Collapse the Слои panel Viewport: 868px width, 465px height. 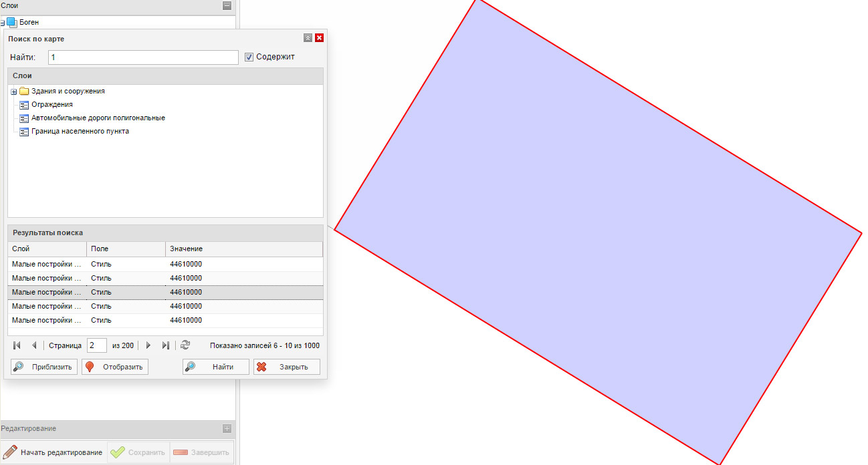[x=227, y=5]
